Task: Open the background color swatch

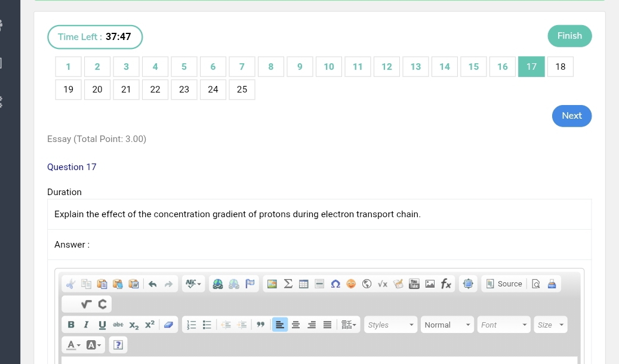Action: [x=91, y=344]
